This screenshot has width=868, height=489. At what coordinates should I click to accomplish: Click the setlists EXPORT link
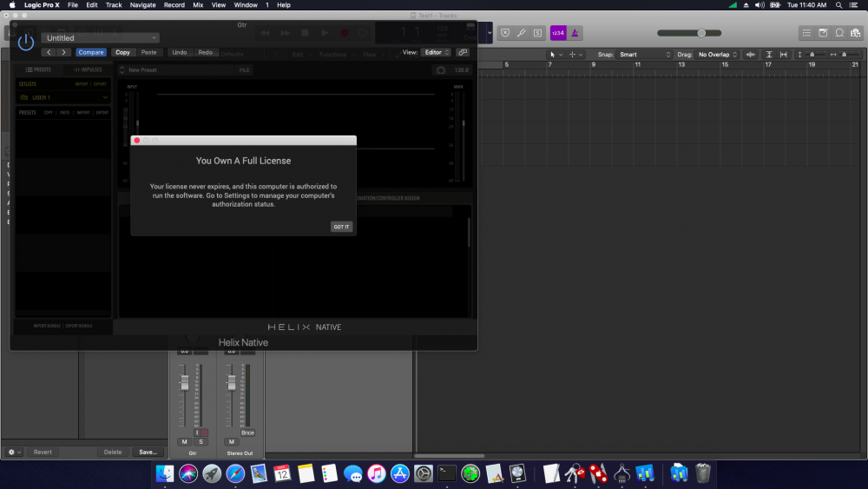point(100,84)
